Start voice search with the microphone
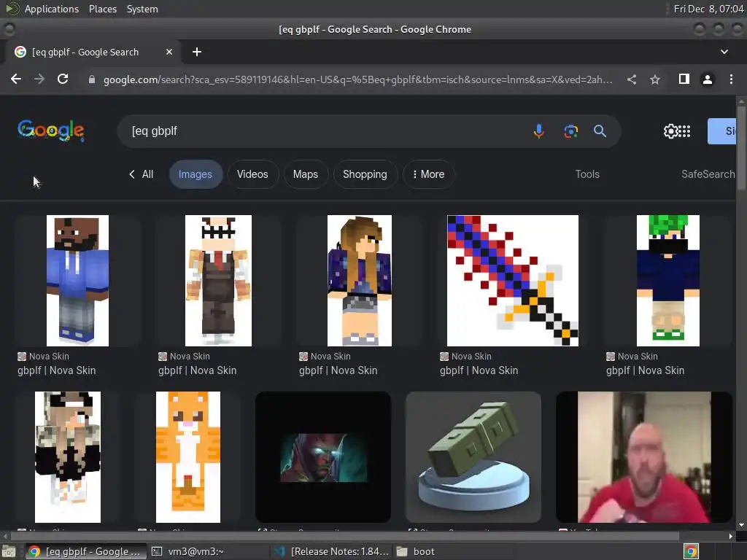Screen dimensions: 747x560 click(x=539, y=131)
